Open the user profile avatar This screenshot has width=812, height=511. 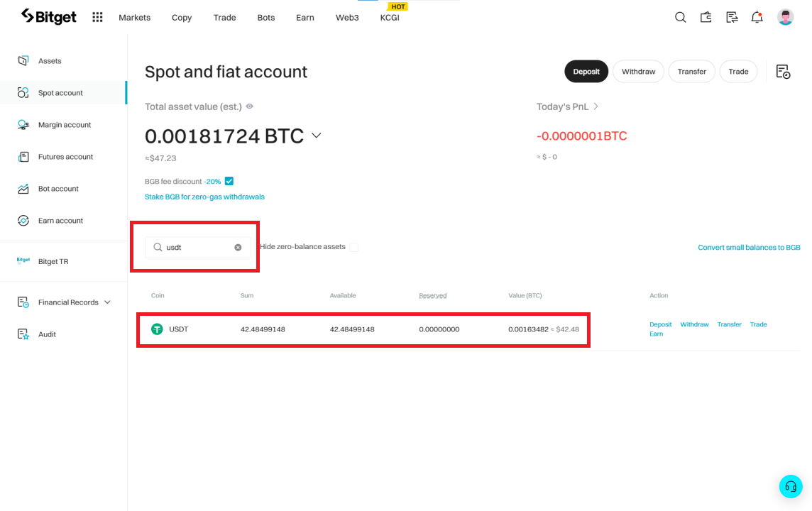(785, 17)
